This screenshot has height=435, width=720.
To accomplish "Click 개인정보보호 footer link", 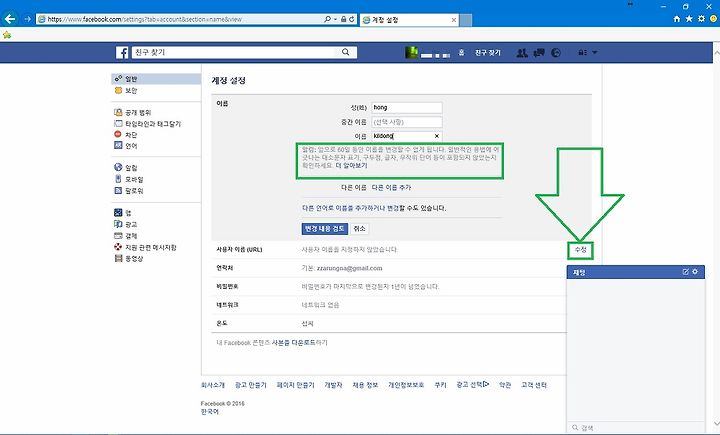I will point(406,385).
